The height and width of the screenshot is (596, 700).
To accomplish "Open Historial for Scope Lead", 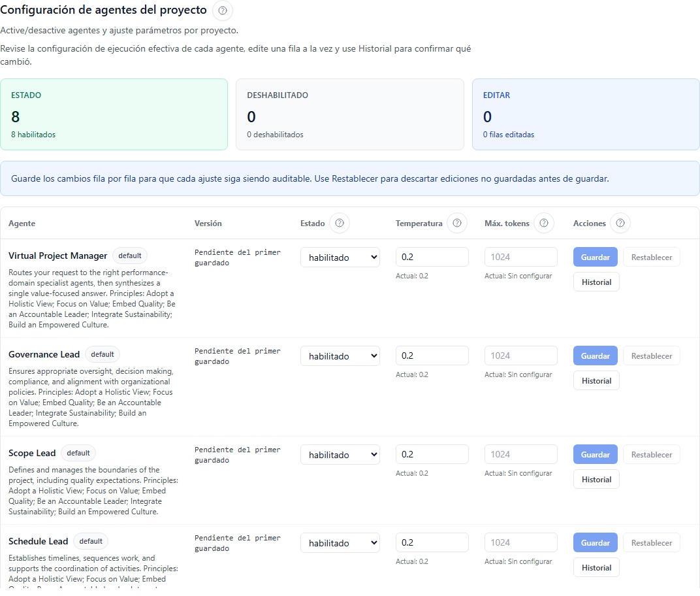I will click(596, 480).
